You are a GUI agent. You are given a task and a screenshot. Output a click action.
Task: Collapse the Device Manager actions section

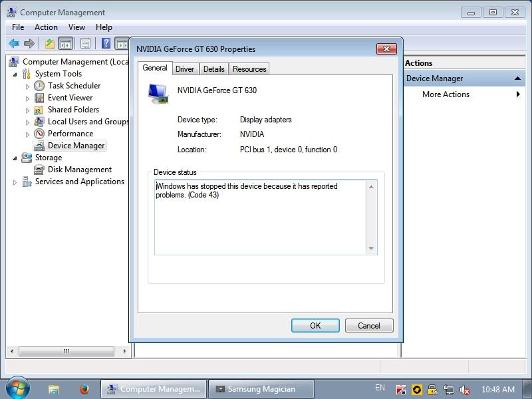coord(517,78)
